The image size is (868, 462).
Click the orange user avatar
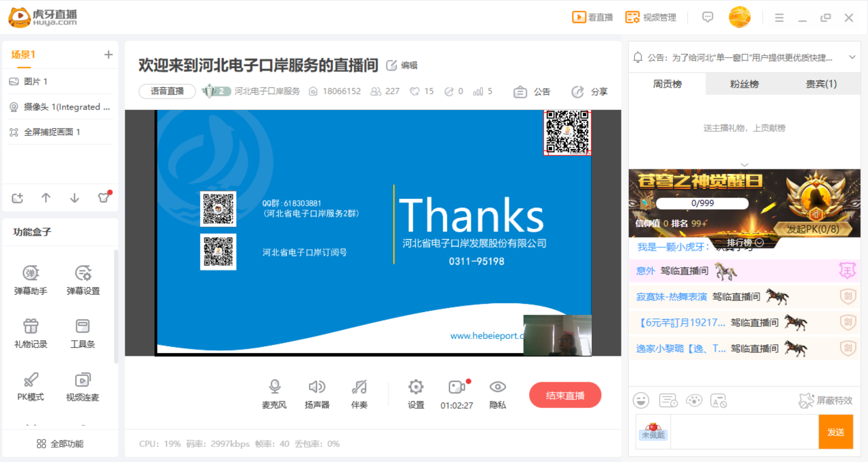coord(739,17)
